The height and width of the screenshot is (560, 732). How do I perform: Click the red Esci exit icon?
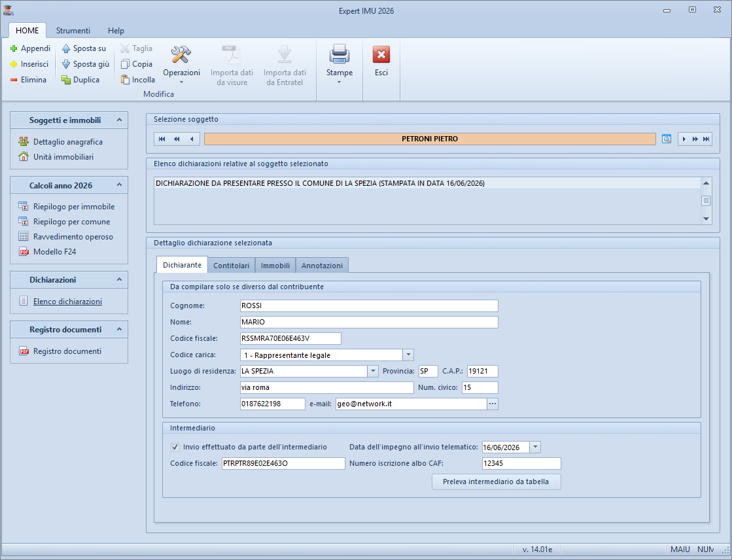click(x=381, y=55)
